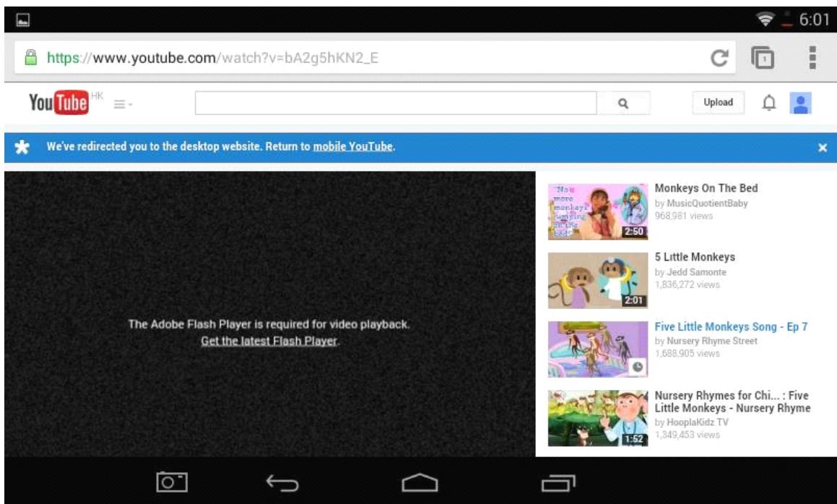
Task: Expand the guide menu next to YouTube logo
Action: coord(123,104)
